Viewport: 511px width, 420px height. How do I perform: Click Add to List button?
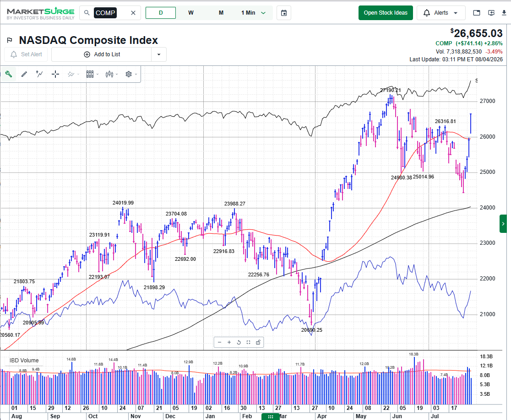(x=102, y=54)
